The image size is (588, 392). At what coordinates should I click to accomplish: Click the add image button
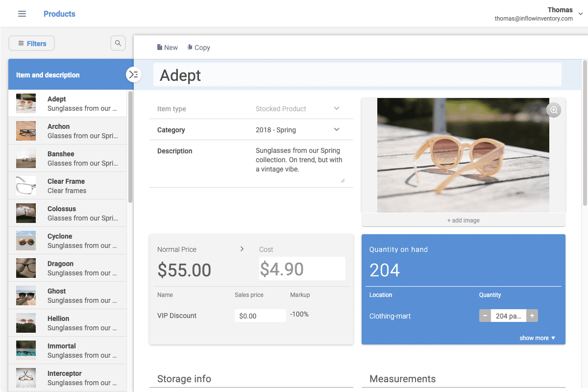[463, 220]
